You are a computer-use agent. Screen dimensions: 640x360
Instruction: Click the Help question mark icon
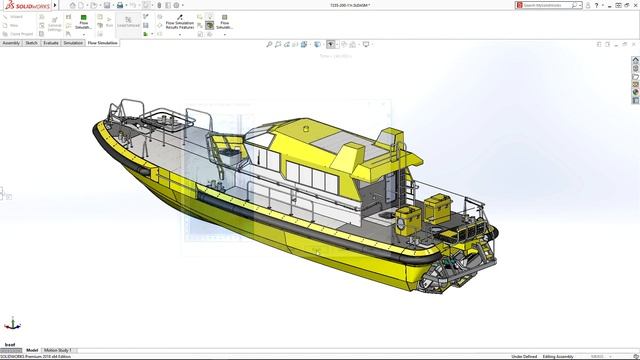pos(596,5)
